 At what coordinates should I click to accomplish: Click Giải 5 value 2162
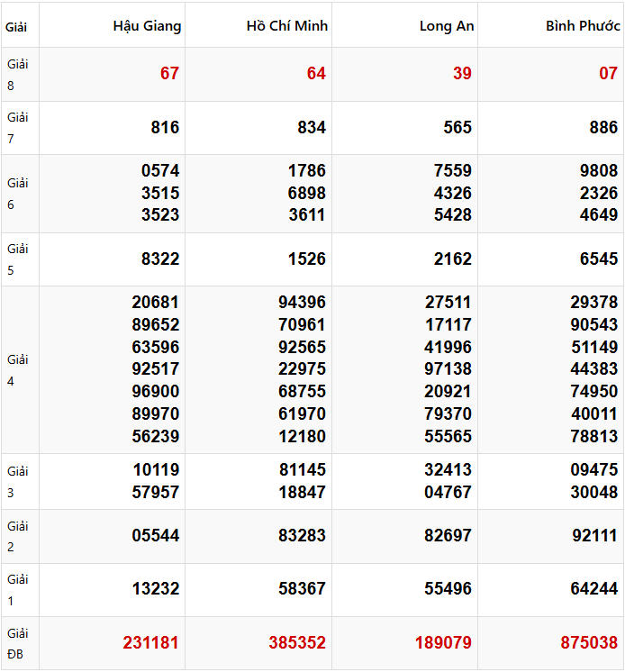coord(453,259)
